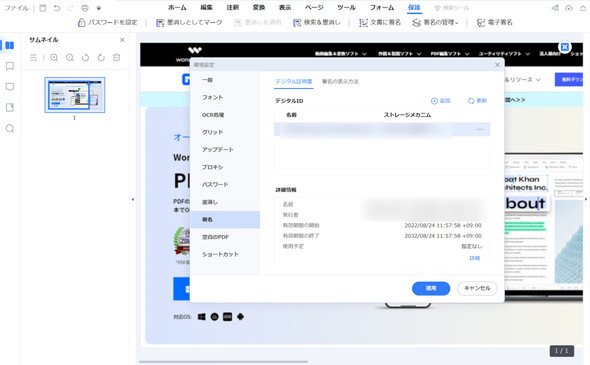590x365 pixels.
Task: Click thumbnail zoom in icon
Action: coord(54,58)
